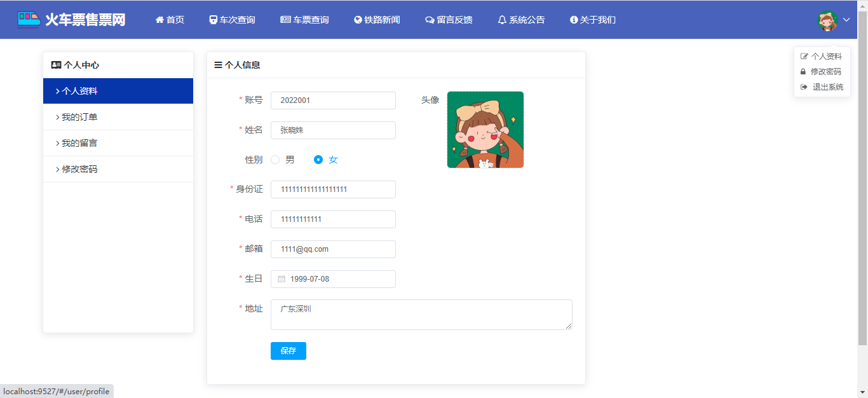Open 车票查询 navigation item
The width and height of the screenshot is (868, 398).
304,20
